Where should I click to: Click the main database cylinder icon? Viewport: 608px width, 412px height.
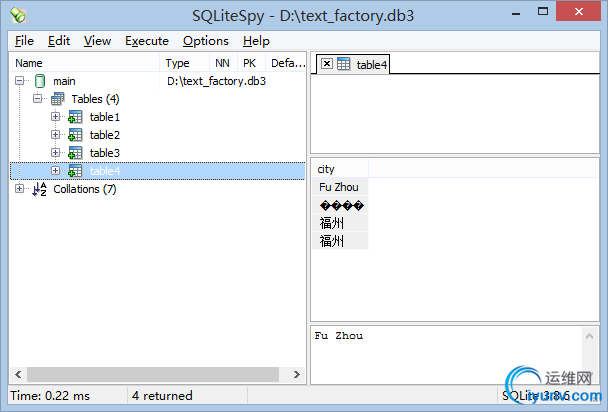pyautogui.click(x=40, y=81)
